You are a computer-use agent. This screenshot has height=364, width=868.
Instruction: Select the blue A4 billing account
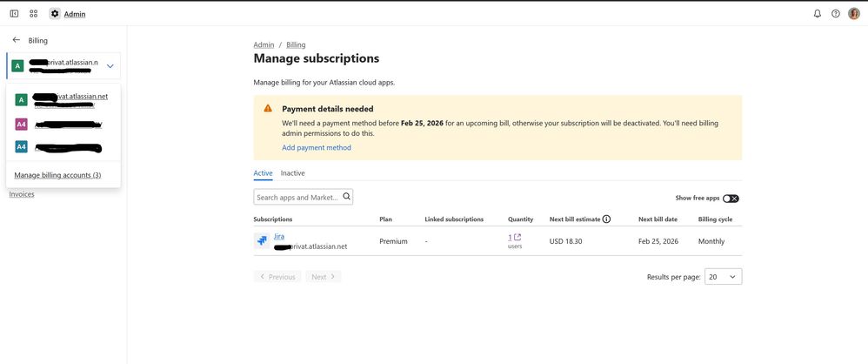click(x=63, y=147)
